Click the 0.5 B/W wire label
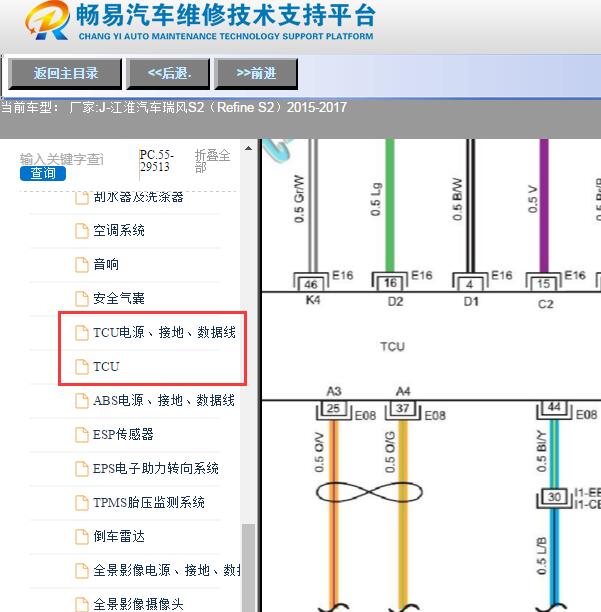This screenshot has width=601, height=612. click(x=457, y=199)
